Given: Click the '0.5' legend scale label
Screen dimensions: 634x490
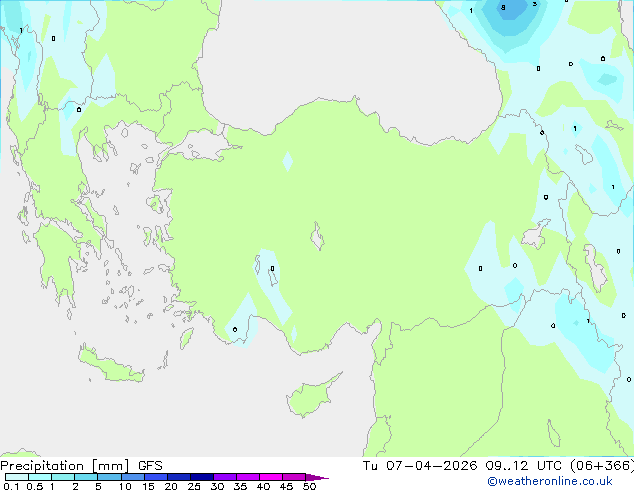Looking at the screenshot, I should [35, 486].
